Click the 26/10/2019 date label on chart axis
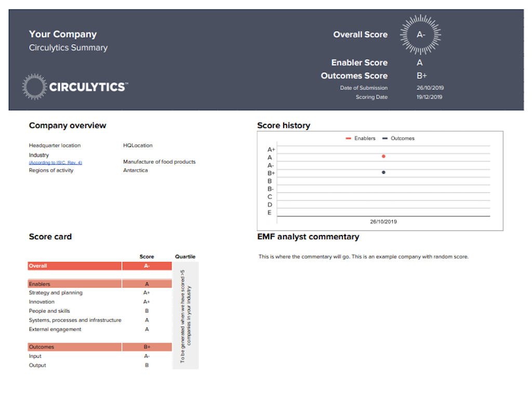 click(x=383, y=222)
